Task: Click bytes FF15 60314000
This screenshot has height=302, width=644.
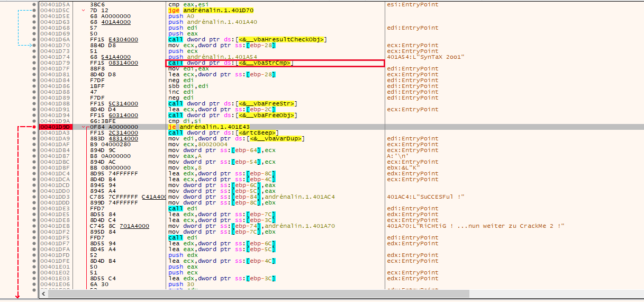Action: (x=114, y=116)
